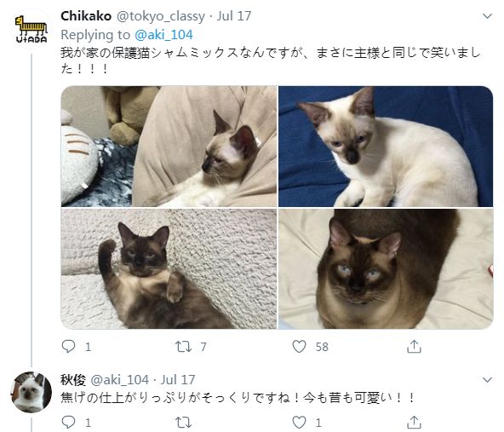Open 秋俊's cat profile avatar
504x432 pixels.
tap(31, 392)
